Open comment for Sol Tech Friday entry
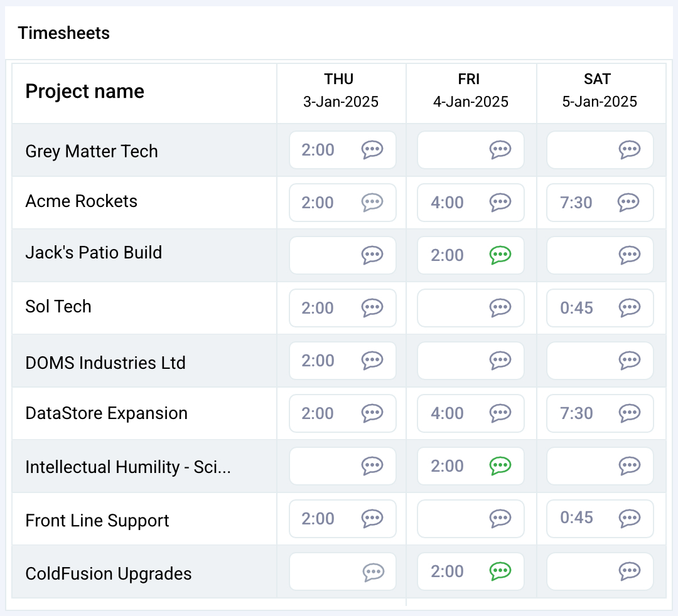This screenshot has width=678, height=616. click(x=500, y=307)
